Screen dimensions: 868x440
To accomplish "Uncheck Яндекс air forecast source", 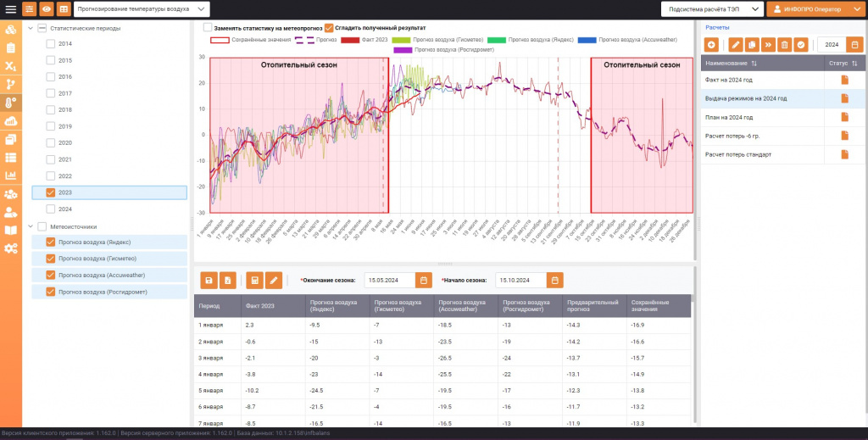I will point(50,242).
